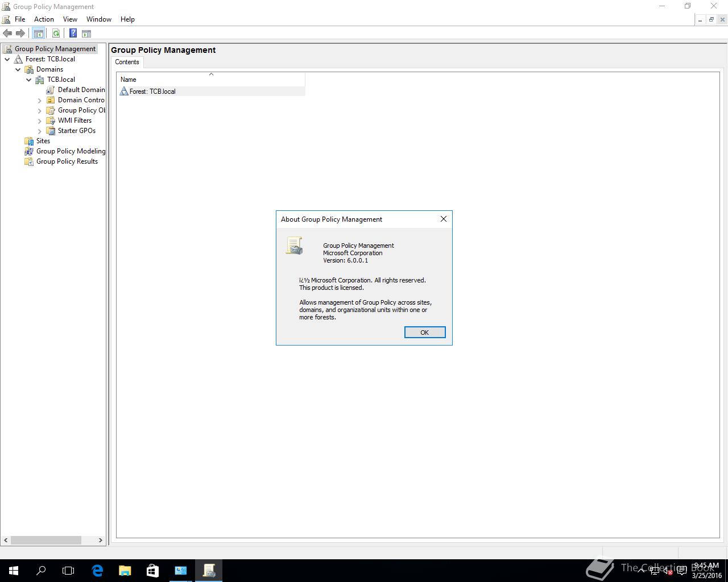Open the Help menu
Screen dimensions: 728x582
[127, 19]
